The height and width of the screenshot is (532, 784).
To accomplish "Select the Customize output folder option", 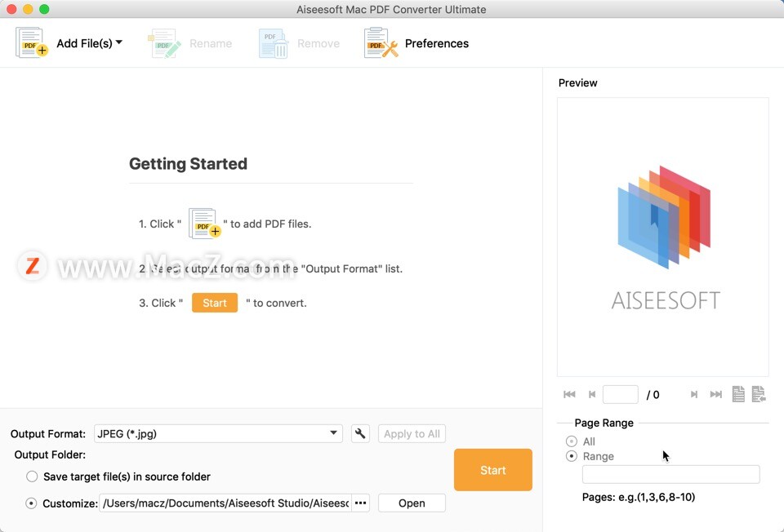I will [31, 503].
